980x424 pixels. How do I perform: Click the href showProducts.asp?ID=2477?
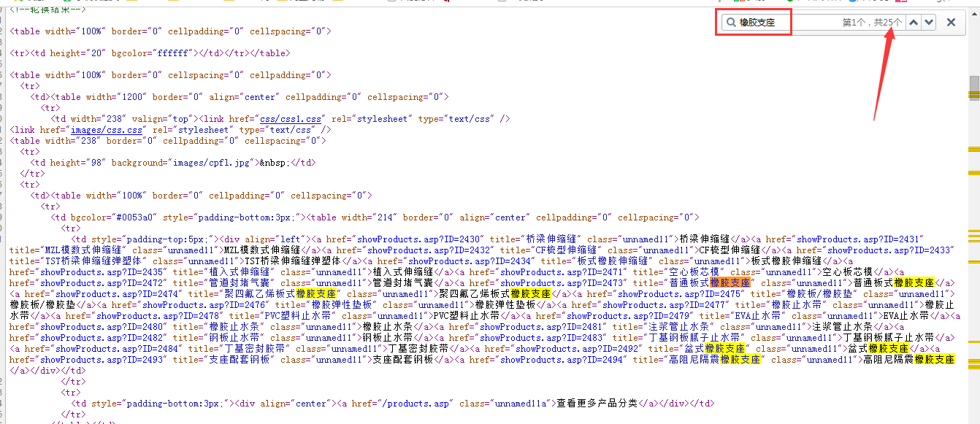(x=664, y=305)
